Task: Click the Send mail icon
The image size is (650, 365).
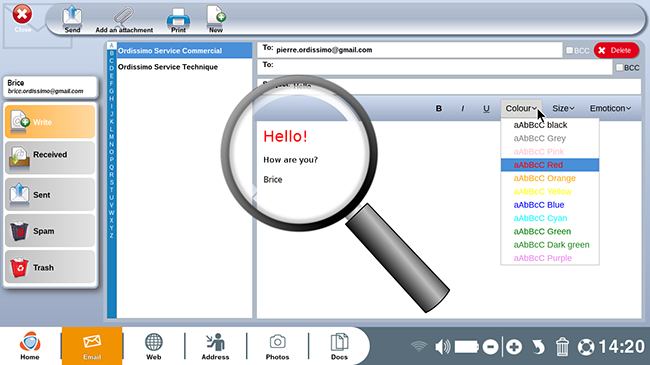Action: coord(72,19)
